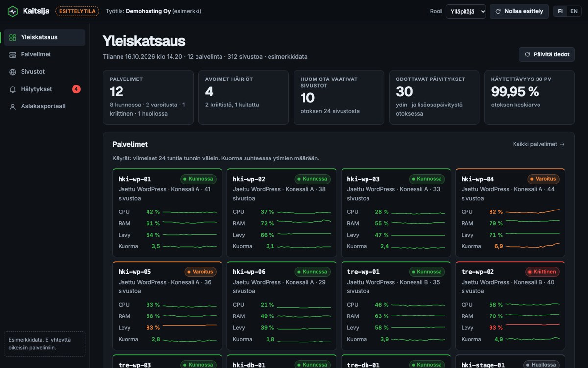Screen dimensions: 588x368
Task: Click the reset icon in Nollaa esittely
Action: click(x=498, y=11)
